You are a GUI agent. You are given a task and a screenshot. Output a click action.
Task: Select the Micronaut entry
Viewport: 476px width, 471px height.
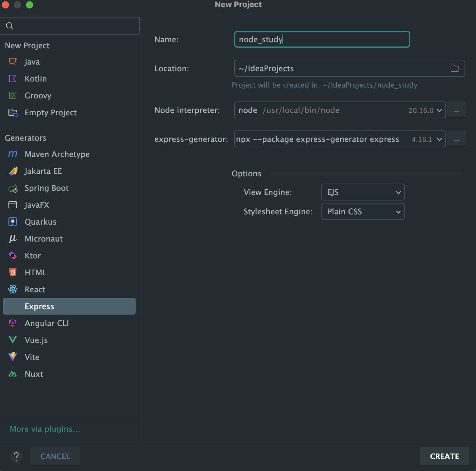point(69,239)
